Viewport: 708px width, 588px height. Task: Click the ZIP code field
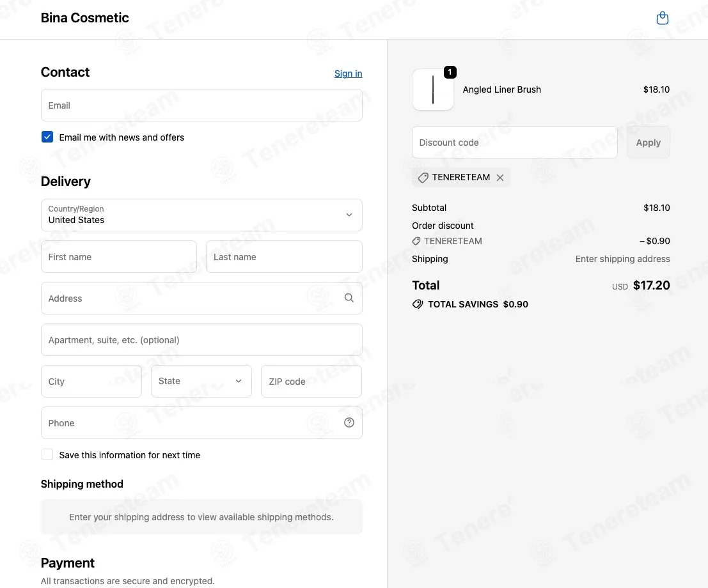coord(311,382)
